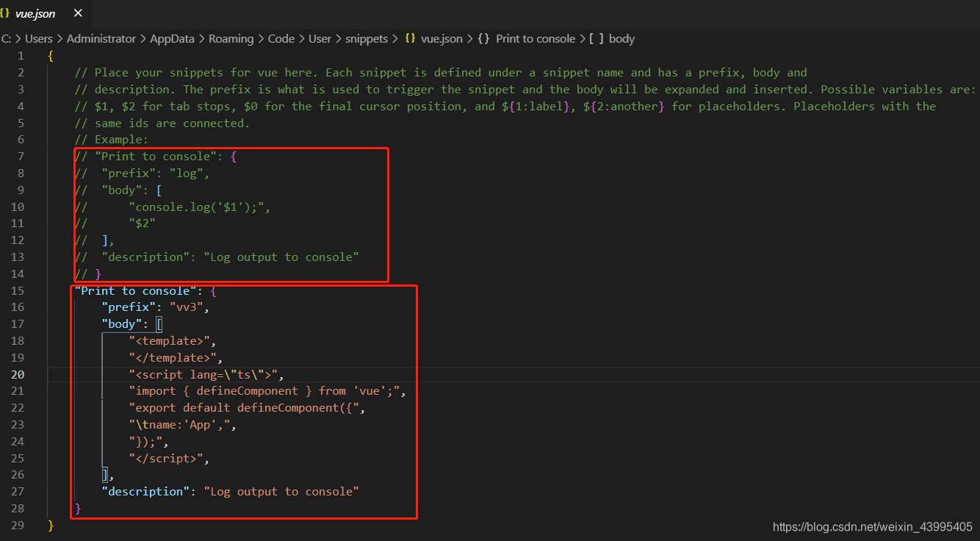Image resolution: width=980 pixels, height=541 pixels.
Task: Click the "</template>" string line
Action: coord(176,357)
